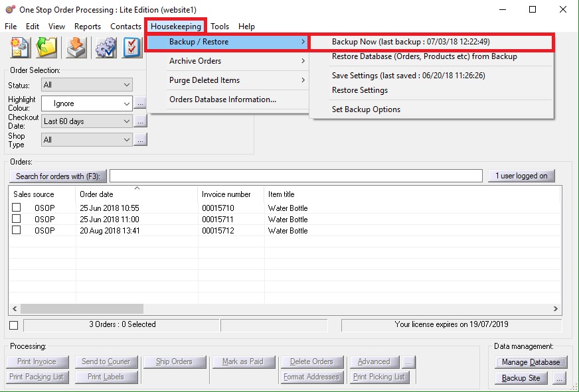Toggle the select-all checkbox beside the orders count
Screen dimensions: 579x392
click(x=14, y=325)
